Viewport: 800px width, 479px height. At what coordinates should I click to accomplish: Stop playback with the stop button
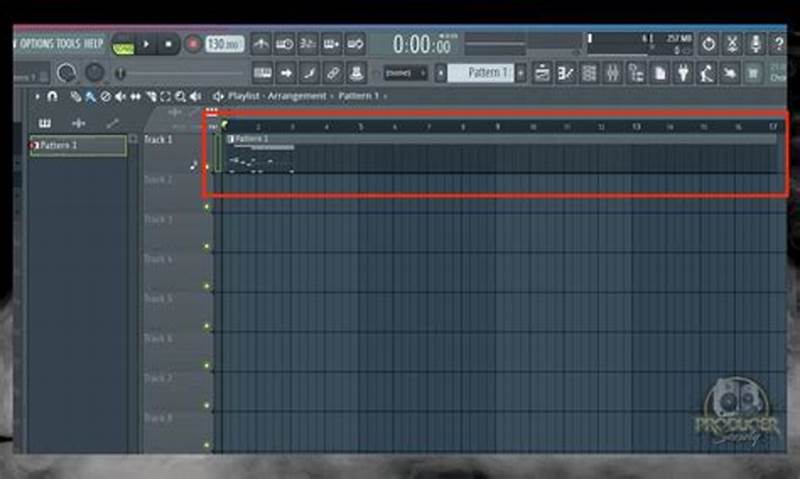(x=168, y=44)
